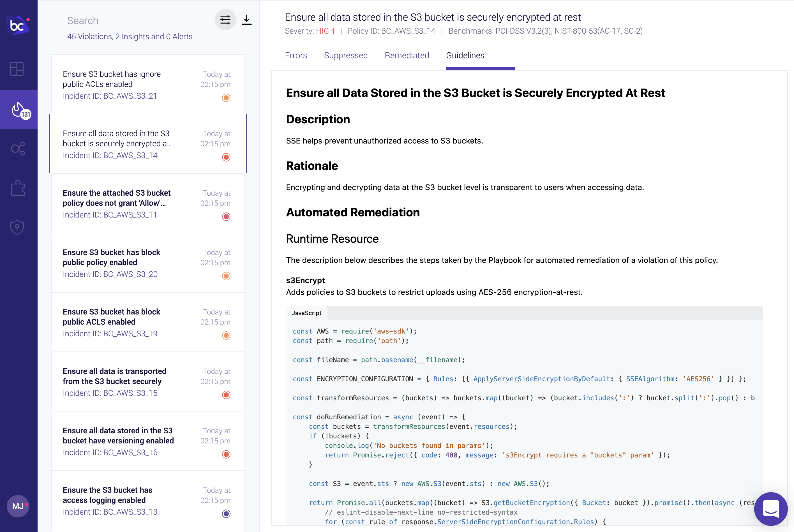This screenshot has height=532, width=794.
Task: Switch to the Errors tab
Action: coord(296,55)
